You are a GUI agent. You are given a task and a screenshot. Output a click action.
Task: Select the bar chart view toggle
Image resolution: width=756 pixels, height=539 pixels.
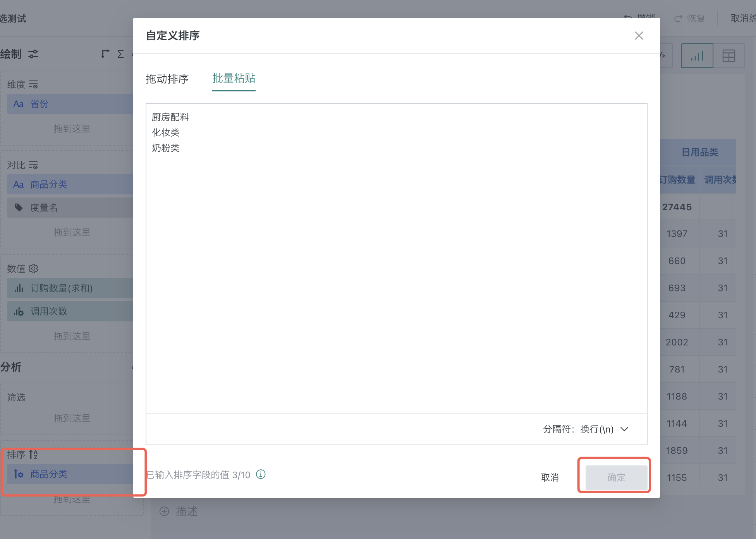tap(697, 55)
